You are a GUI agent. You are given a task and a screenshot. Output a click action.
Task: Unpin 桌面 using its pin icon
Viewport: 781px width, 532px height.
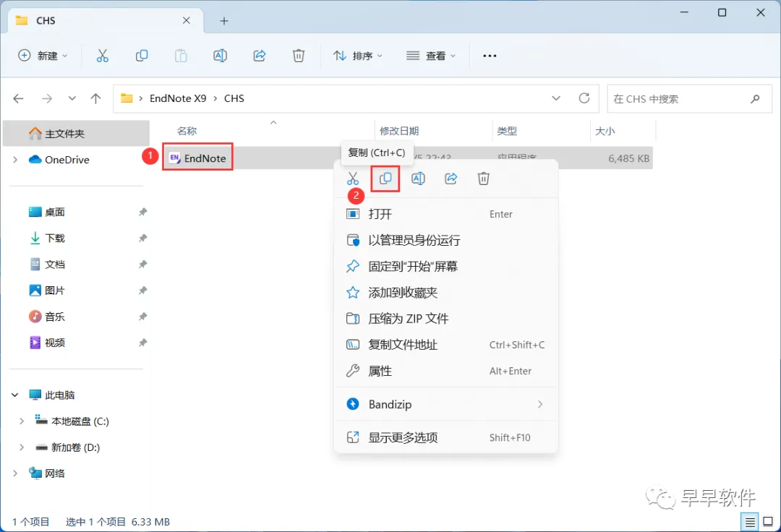[x=143, y=212]
